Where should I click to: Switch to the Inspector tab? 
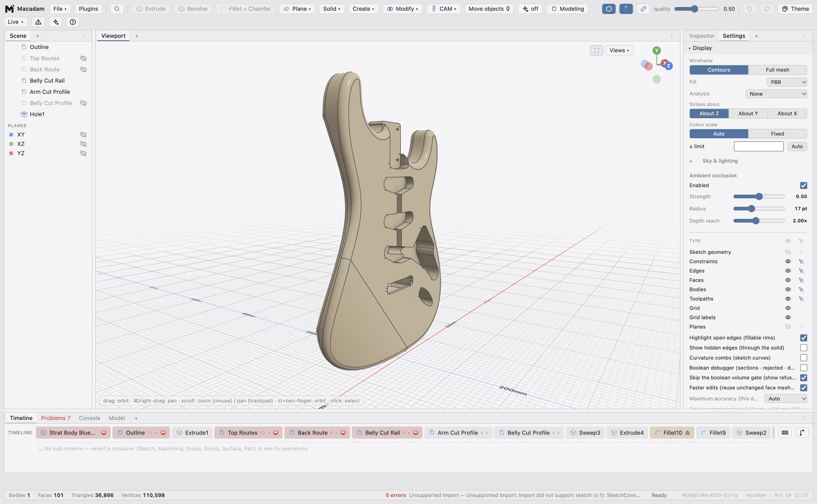click(701, 36)
